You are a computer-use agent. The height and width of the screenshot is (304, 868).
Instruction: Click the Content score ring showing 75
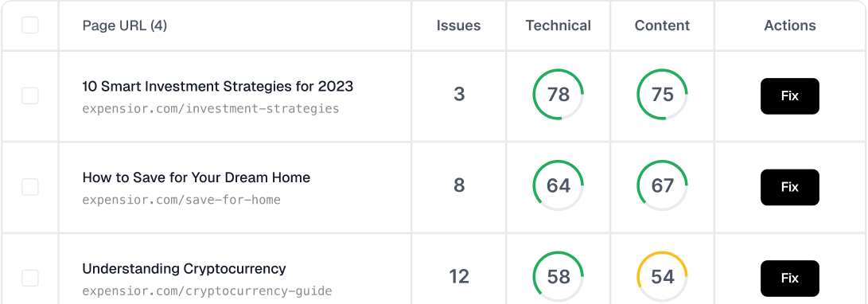662,94
